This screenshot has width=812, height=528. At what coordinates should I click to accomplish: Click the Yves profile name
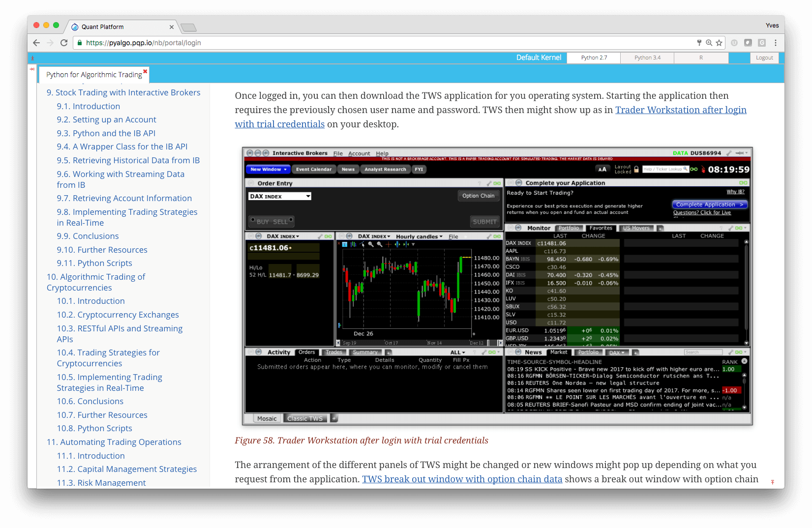[x=772, y=26]
